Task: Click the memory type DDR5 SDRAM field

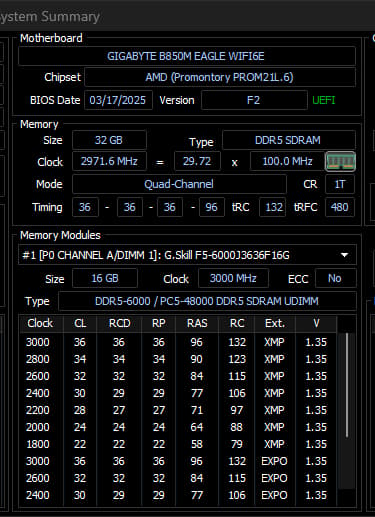Action: [288, 140]
